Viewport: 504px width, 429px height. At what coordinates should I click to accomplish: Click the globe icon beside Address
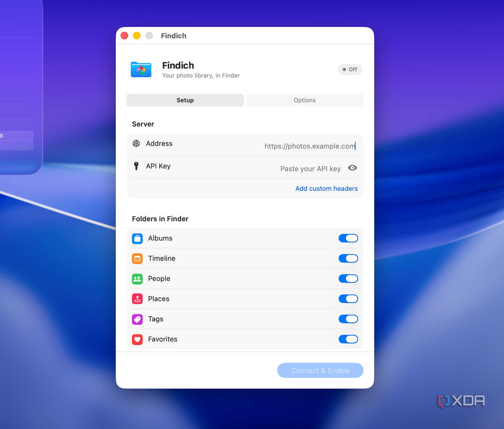pyautogui.click(x=136, y=144)
